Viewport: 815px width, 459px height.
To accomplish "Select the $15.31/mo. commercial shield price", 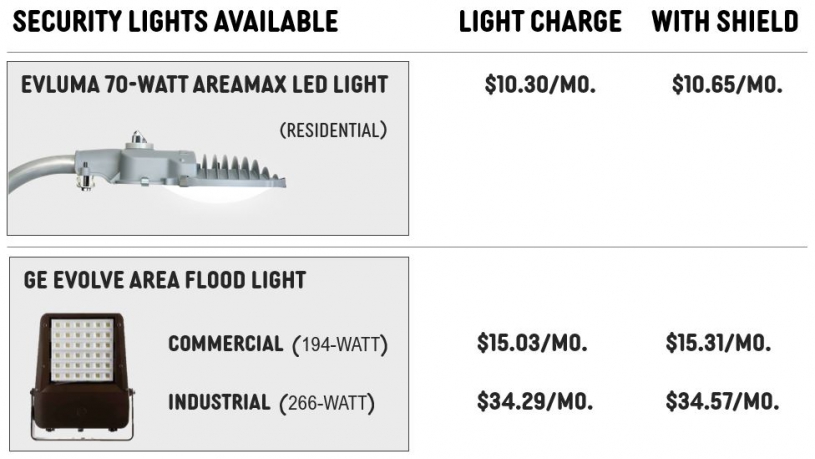I will [x=718, y=343].
